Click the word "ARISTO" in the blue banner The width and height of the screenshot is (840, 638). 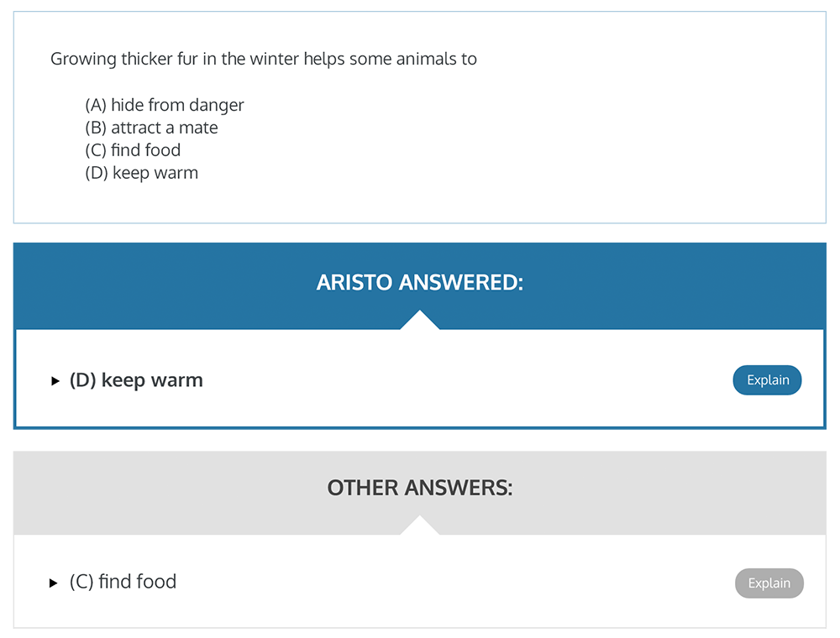354,282
